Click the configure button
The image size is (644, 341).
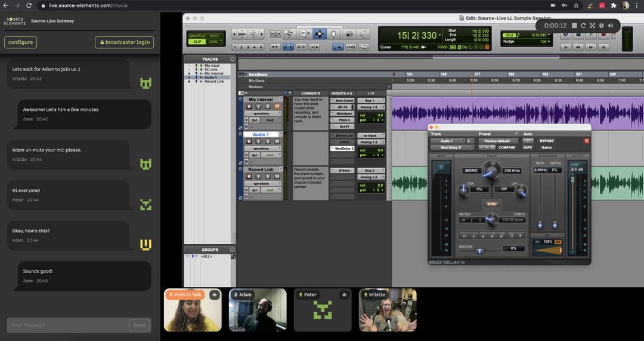[x=20, y=42]
